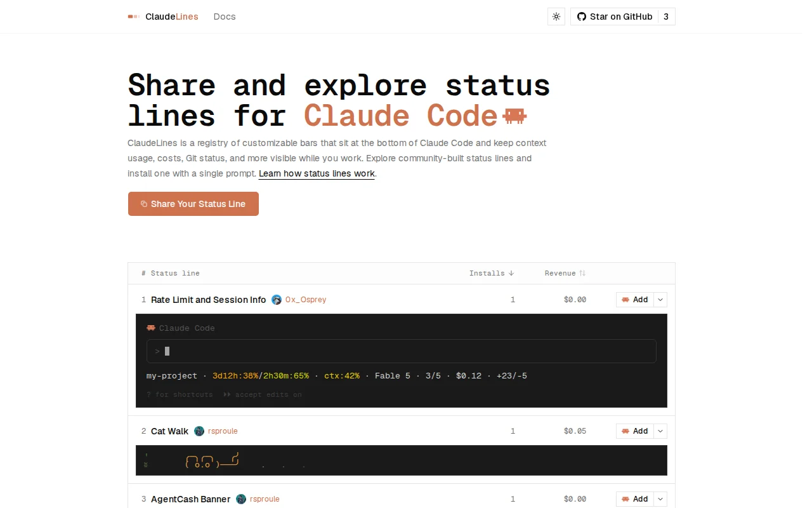Open Rate Limit and Session Info entry
The image size is (812, 508).
pos(209,300)
